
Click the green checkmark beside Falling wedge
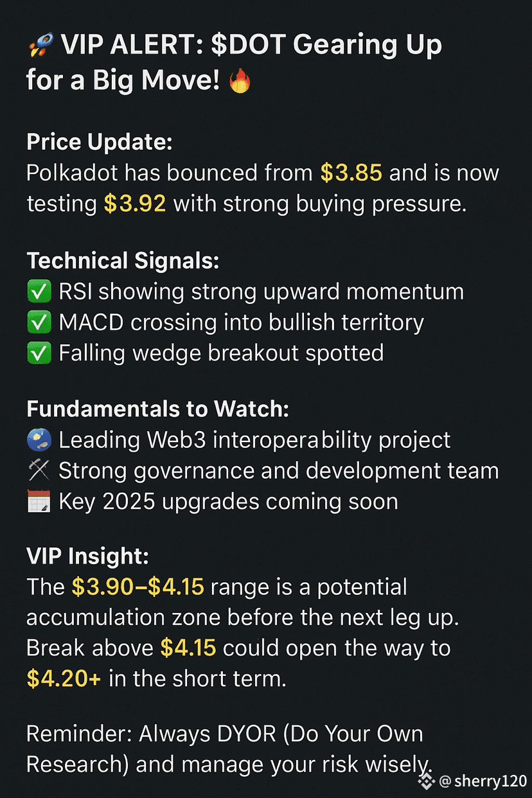(39, 353)
